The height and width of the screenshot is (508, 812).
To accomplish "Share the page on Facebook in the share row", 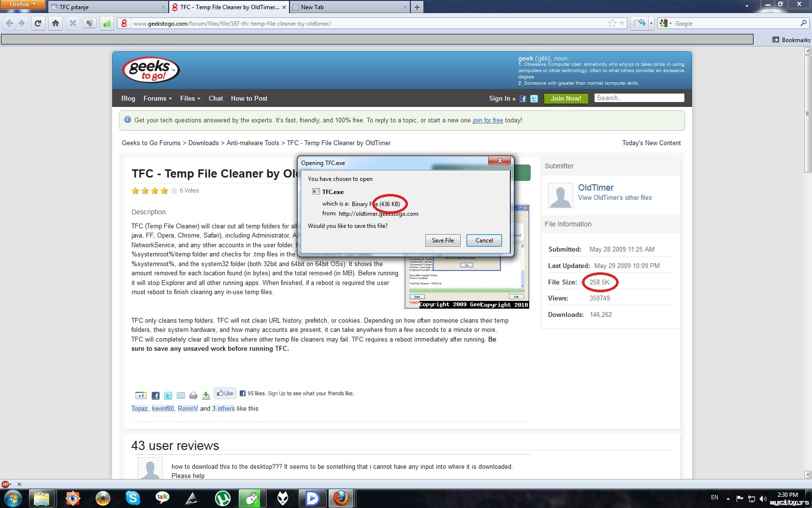I will click(156, 396).
